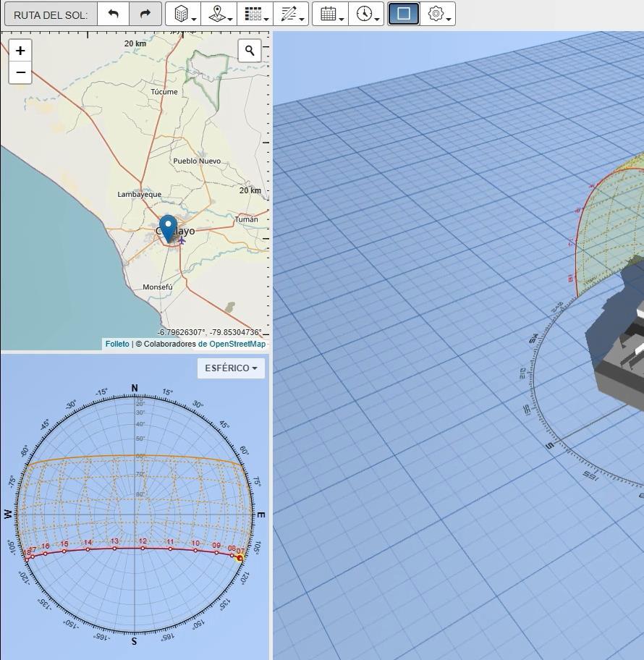This screenshot has width=644, height=660.
Task: Open the pencil edit lines menu
Action: coord(292,14)
